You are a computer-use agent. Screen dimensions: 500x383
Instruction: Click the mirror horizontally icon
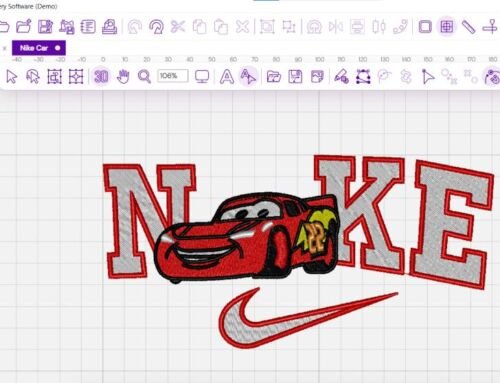point(336,27)
